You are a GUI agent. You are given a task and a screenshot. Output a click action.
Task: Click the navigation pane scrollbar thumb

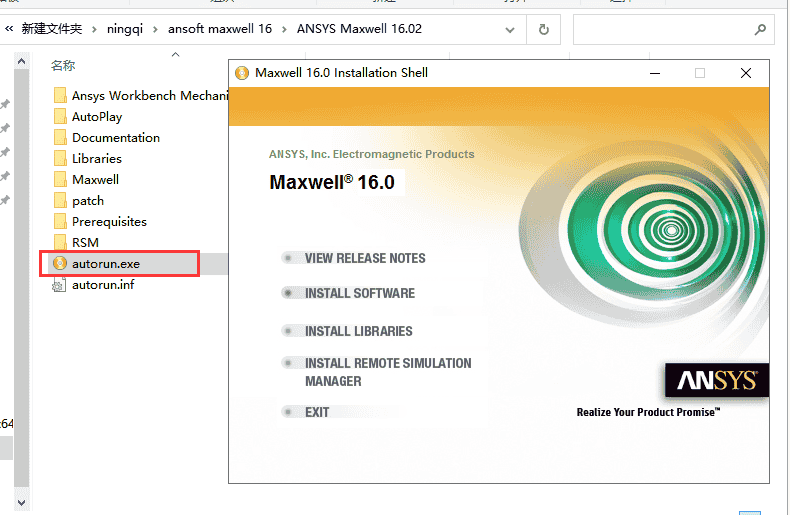(21, 278)
